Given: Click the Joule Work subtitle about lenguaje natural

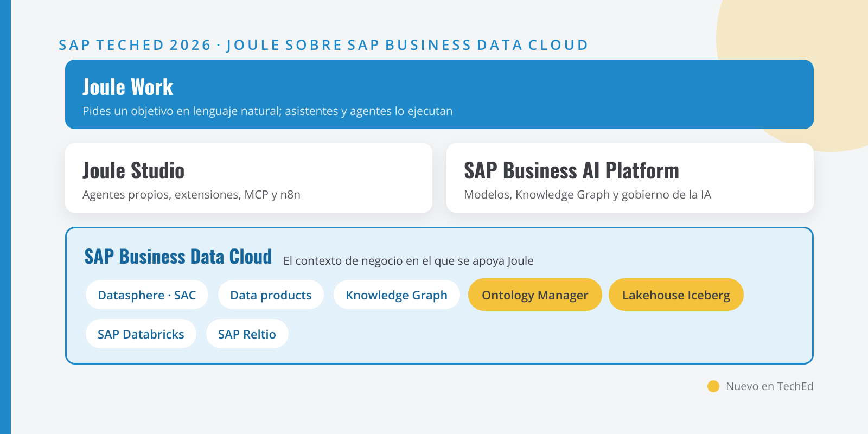Looking at the screenshot, I should click(x=267, y=111).
